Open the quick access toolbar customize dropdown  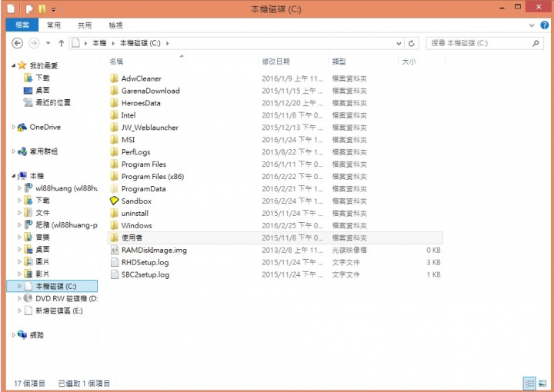[53, 9]
